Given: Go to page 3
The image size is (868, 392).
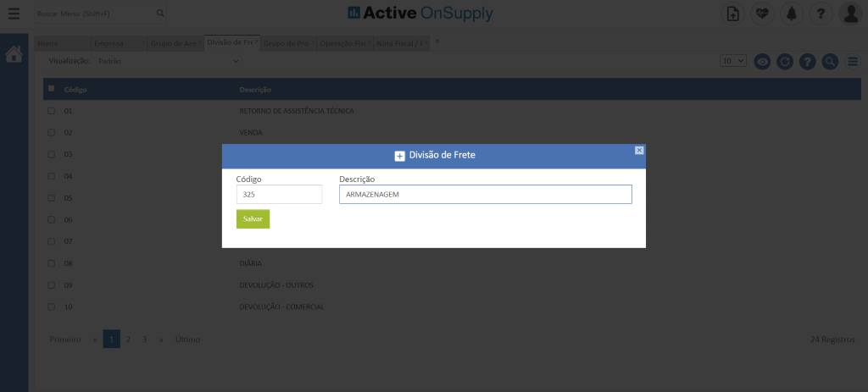Looking at the screenshot, I should (x=144, y=340).
